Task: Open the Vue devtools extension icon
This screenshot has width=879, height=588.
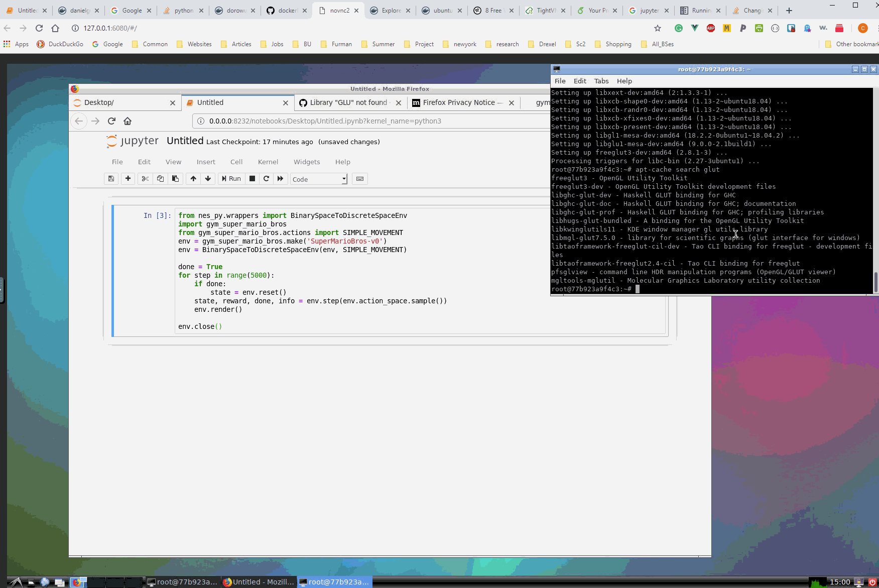Action: (x=695, y=28)
